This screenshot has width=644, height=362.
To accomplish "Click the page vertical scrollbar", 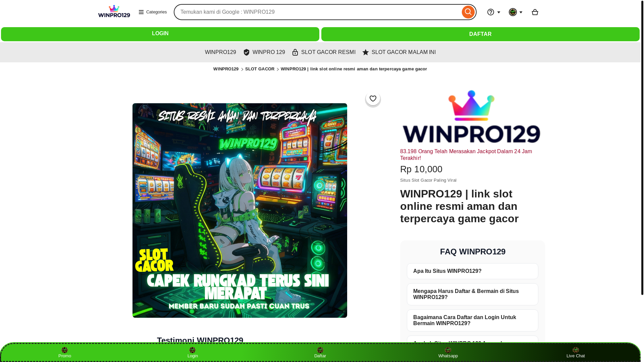I will tap(642, 147).
